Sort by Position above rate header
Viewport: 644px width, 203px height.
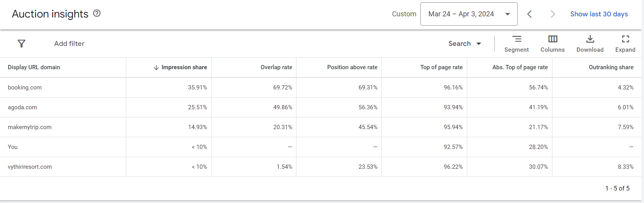[x=352, y=67]
